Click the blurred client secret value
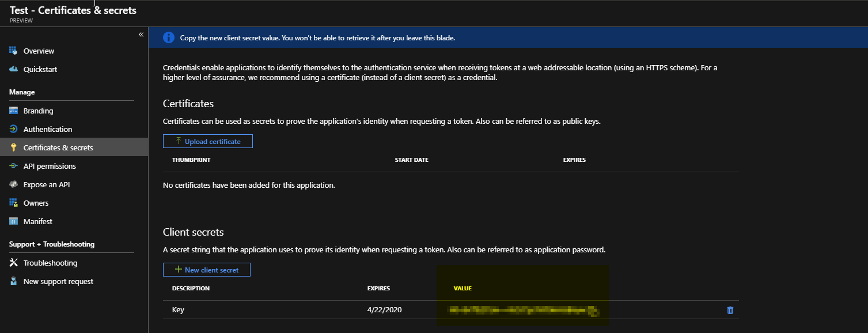Screen dimensions: 868x333 click(523, 311)
